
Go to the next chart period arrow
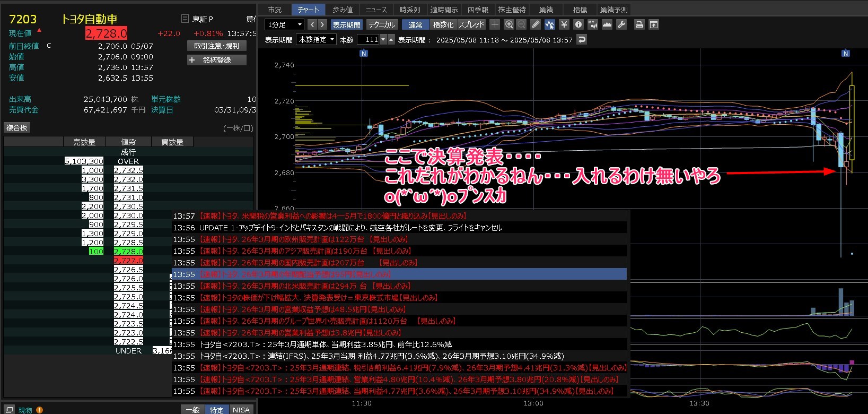point(322,24)
